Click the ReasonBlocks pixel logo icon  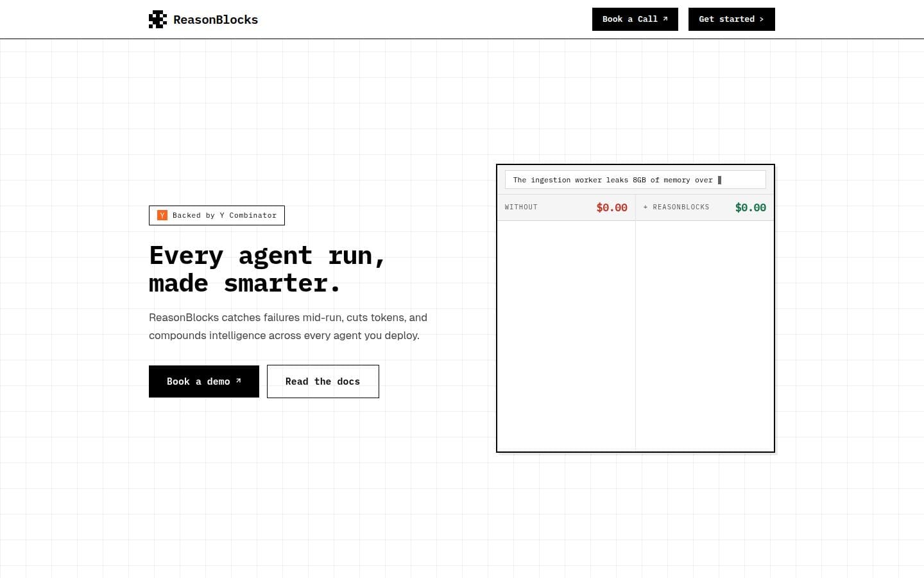pyautogui.click(x=157, y=19)
